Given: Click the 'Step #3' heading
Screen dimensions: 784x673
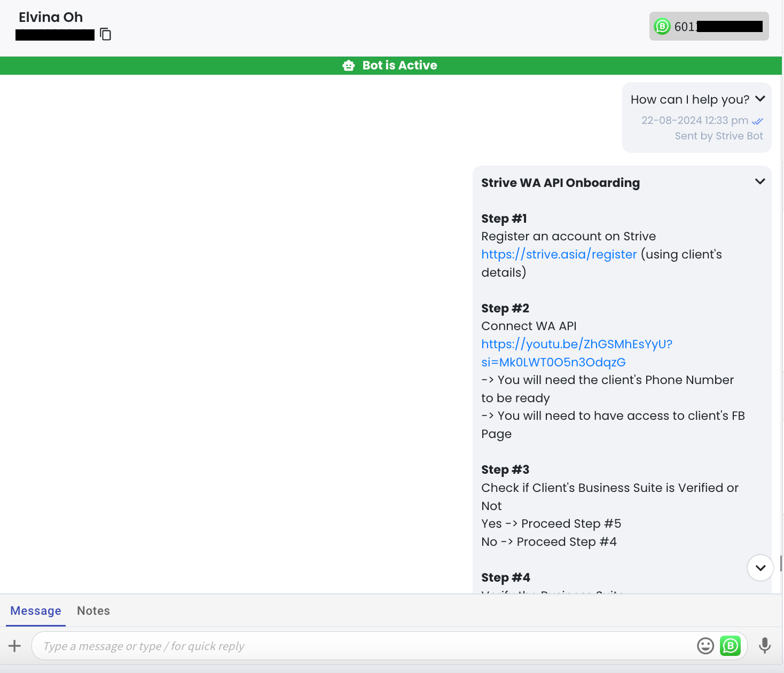Looking at the screenshot, I should coord(505,469).
